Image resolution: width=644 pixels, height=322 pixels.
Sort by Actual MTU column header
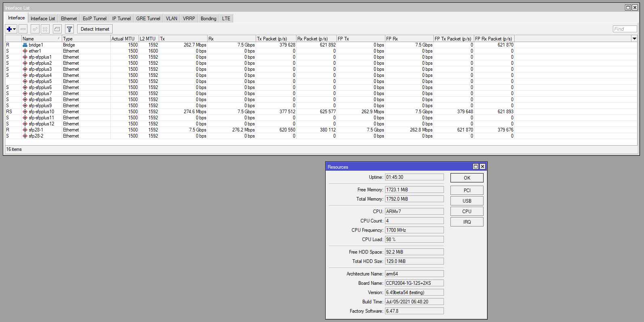pyautogui.click(x=124, y=39)
